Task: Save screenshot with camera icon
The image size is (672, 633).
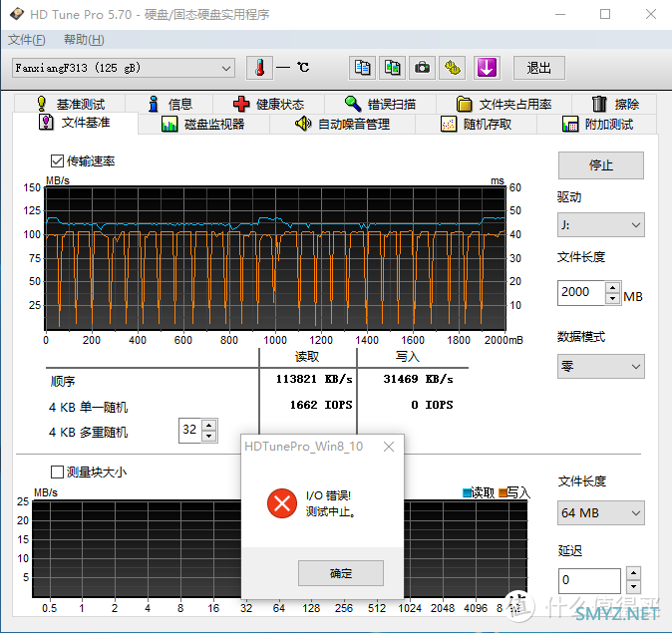Action: tap(422, 68)
